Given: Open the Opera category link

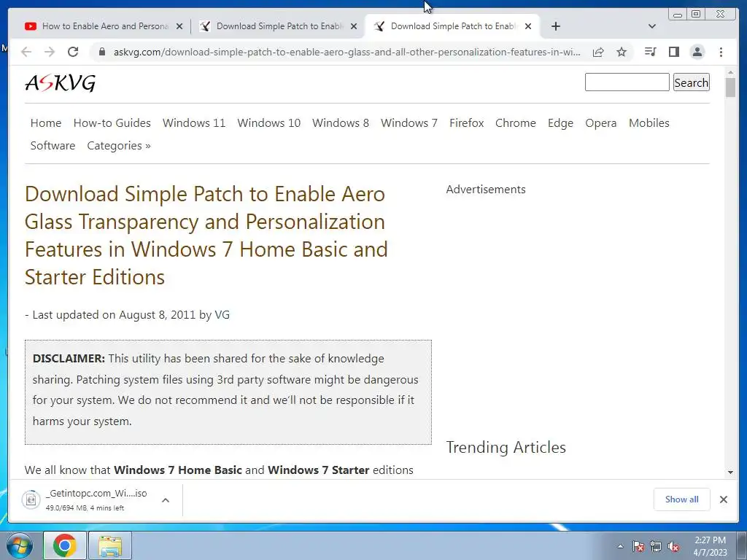Looking at the screenshot, I should point(601,122).
